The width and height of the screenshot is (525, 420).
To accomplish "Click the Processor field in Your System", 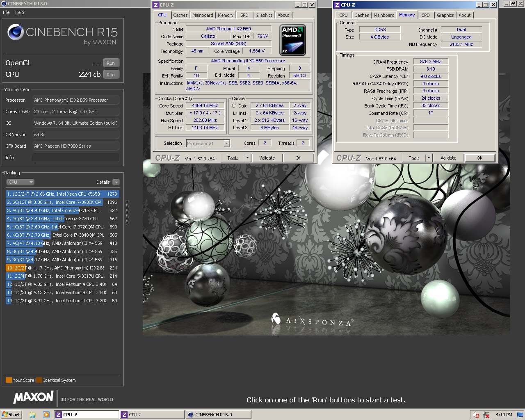I will 76,100.
